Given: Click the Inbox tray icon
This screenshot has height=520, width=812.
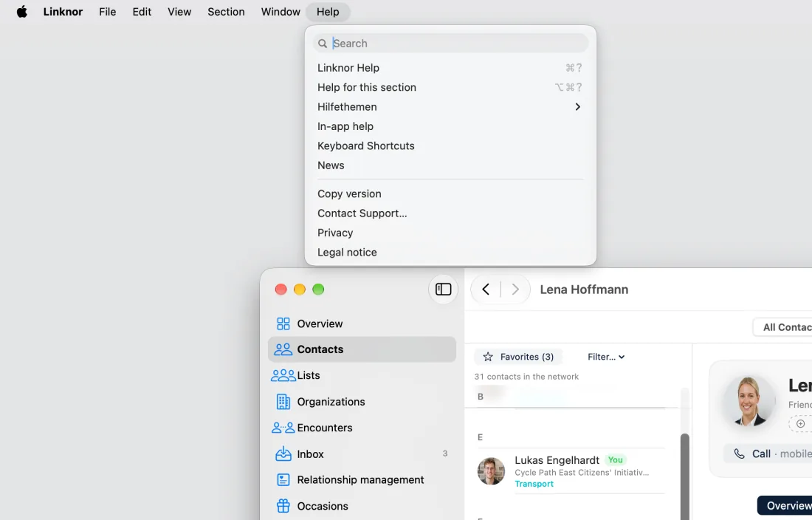Looking at the screenshot, I should tap(283, 454).
